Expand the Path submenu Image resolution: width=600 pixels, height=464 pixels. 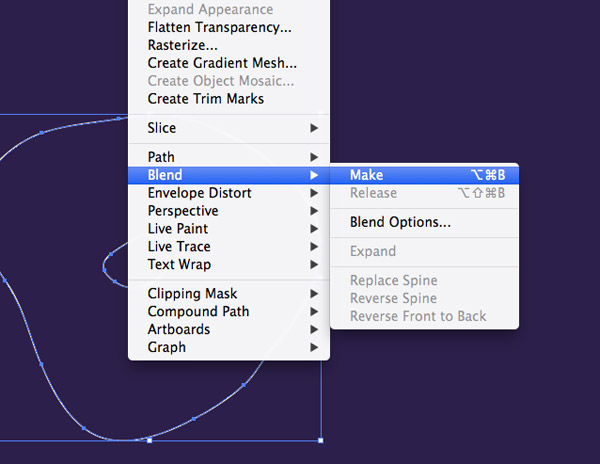(161, 157)
